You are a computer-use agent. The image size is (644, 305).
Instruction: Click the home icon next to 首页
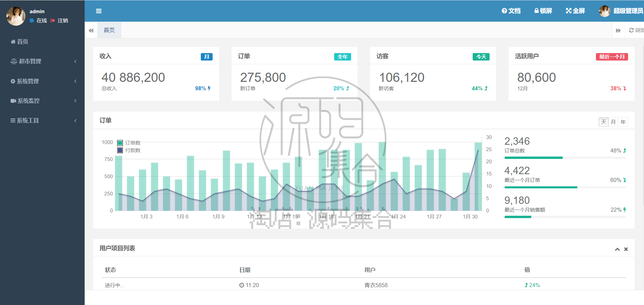13,42
